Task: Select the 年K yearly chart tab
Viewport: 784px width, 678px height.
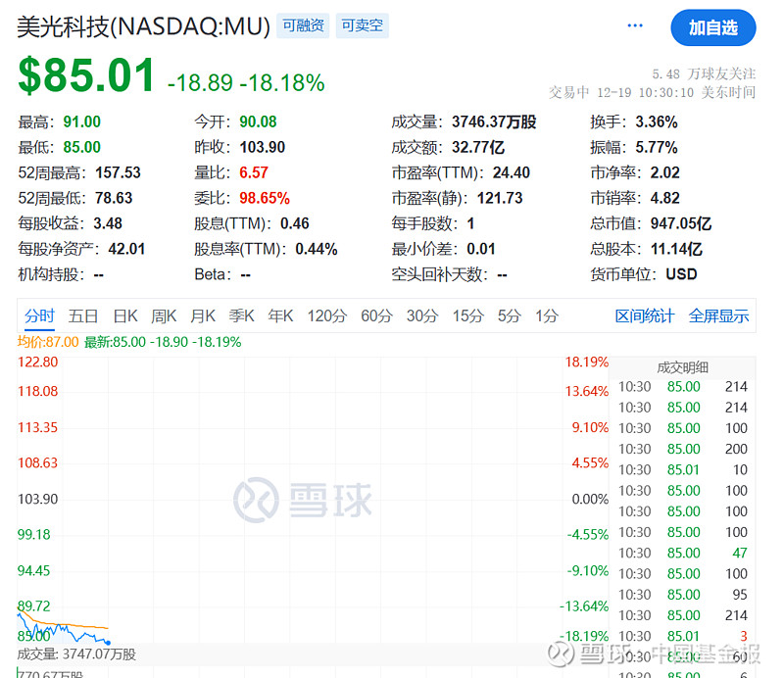Action: [281, 315]
